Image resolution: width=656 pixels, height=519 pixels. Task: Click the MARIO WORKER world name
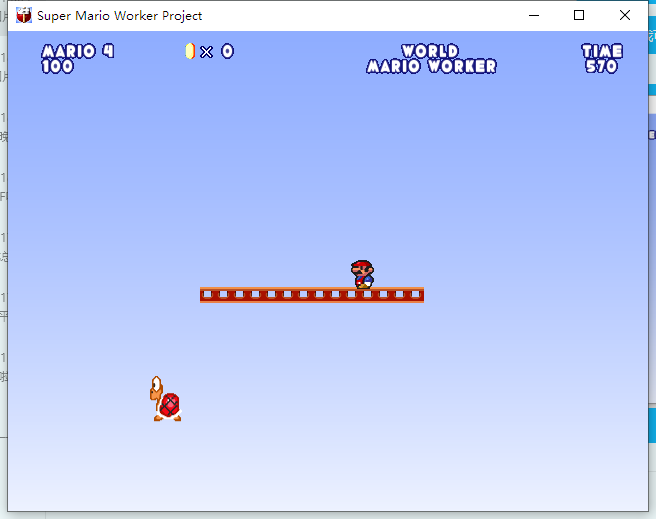click(431, 66)
